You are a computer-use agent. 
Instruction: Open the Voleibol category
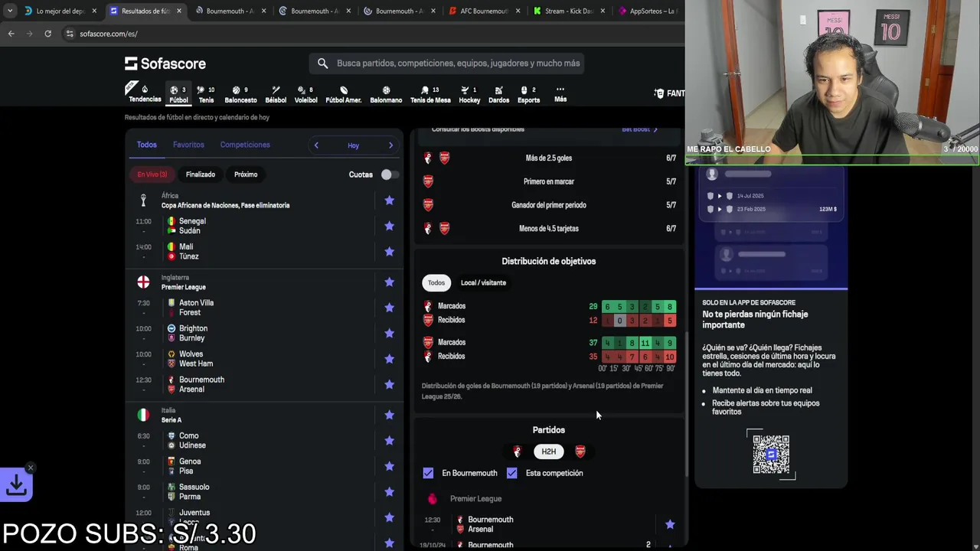pos(305,94)
